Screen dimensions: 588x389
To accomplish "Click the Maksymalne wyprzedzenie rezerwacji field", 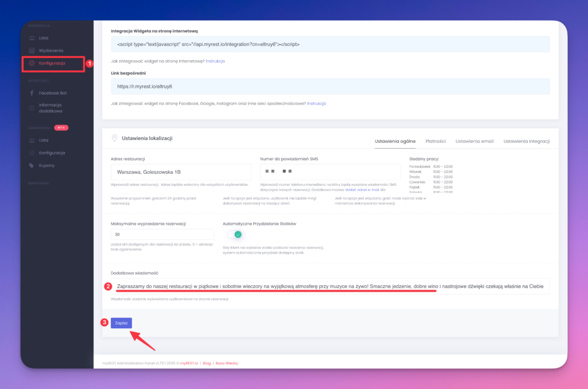I will (x=163, y=234).
